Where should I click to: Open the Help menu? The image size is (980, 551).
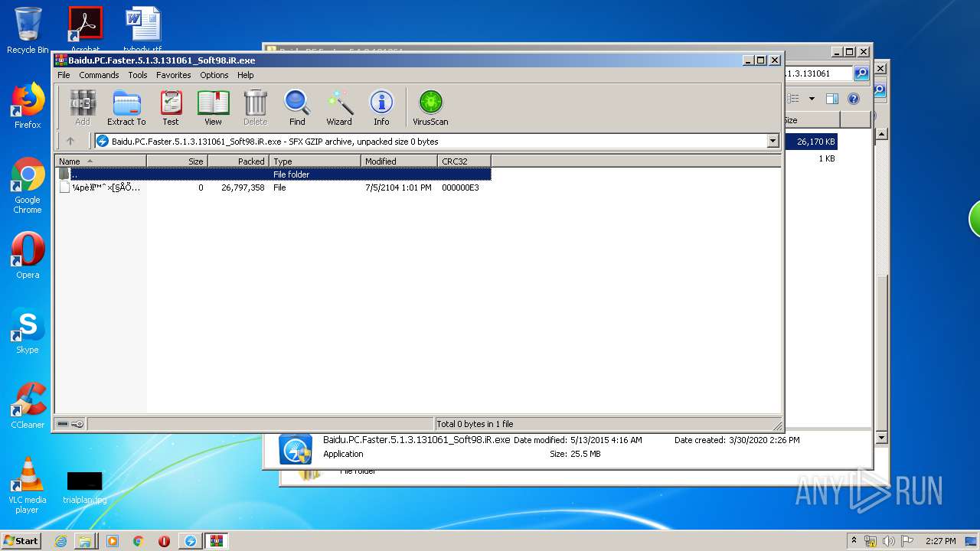pyautogui.click(x=245, y=75)
